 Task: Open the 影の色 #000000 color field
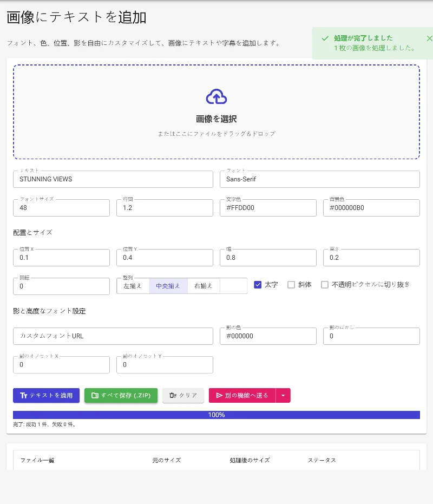tap(268, 336)
